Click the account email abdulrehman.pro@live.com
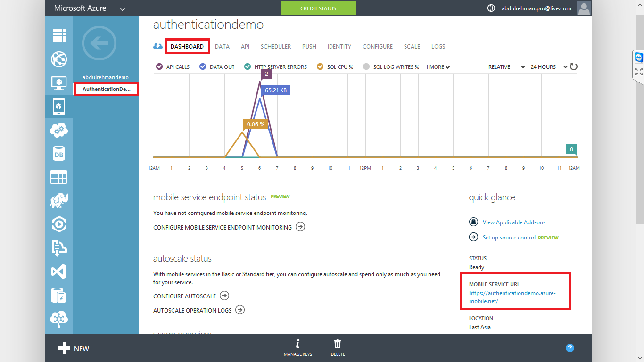This screenshot has height=362, width=644. coord(537,8)
